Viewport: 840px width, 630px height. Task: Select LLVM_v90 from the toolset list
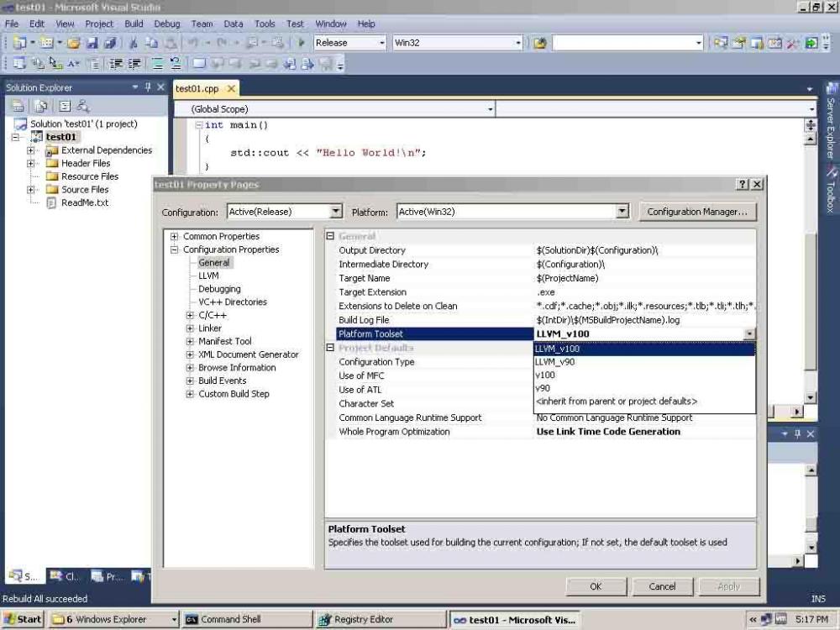555,362
